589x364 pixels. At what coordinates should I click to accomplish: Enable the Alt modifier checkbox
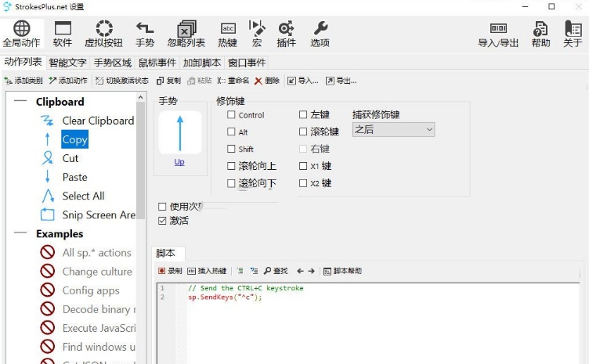click(231, 132)
